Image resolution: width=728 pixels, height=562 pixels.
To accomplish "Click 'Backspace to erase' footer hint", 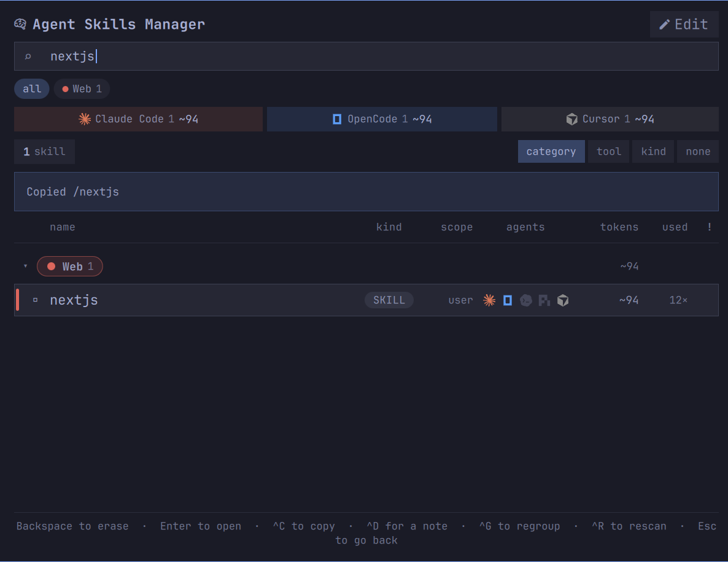I will [72, 526].
